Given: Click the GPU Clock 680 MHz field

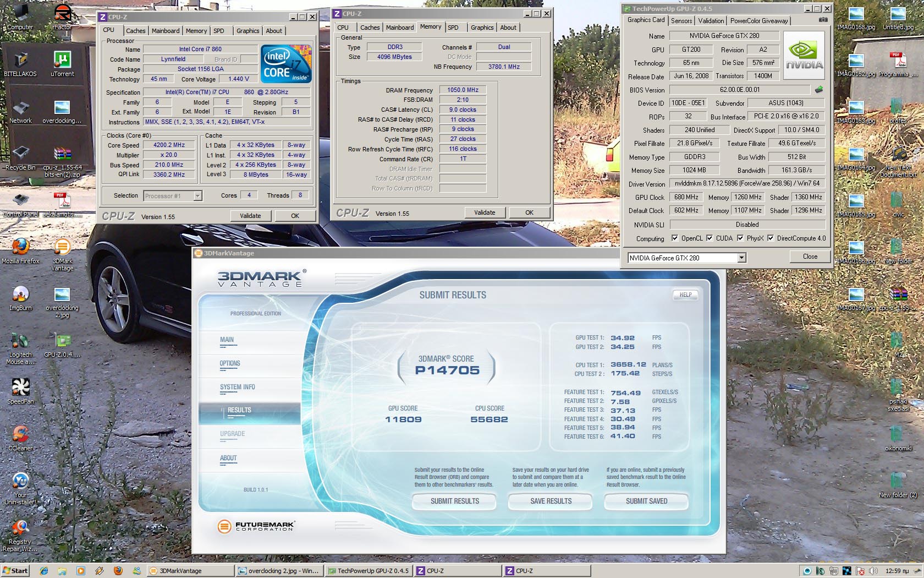Looking at the screenshot, I should tap(686, 197).
